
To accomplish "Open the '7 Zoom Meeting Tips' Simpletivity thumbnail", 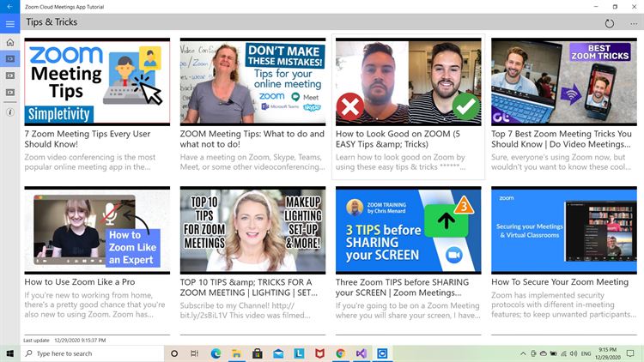I will pos(97,81).
